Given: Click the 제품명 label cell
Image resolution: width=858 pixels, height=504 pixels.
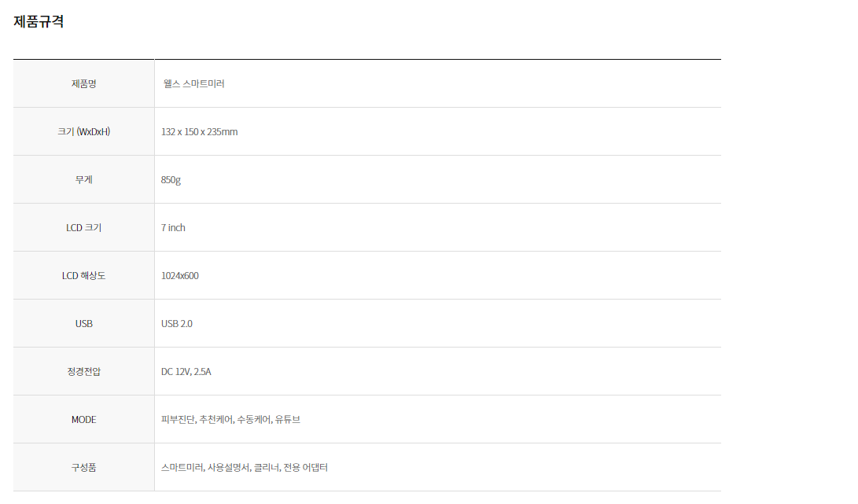Looking at the screenshot, I should [83, 83].
